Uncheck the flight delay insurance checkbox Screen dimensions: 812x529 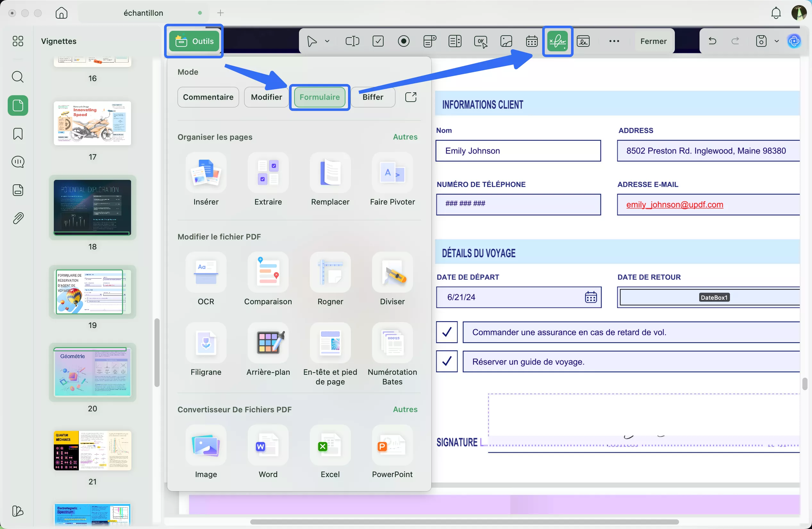tap(447, 332)
